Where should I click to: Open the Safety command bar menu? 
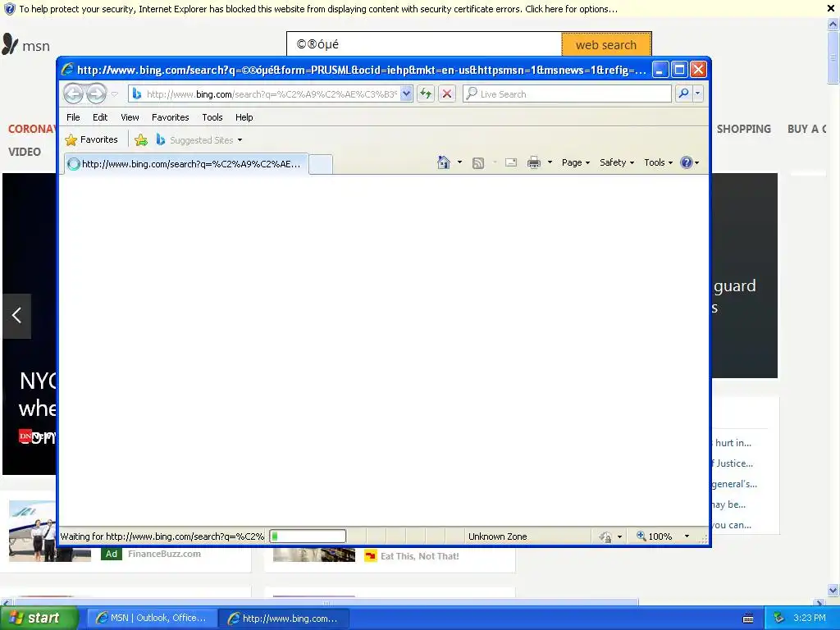click(x=617, y=162)
